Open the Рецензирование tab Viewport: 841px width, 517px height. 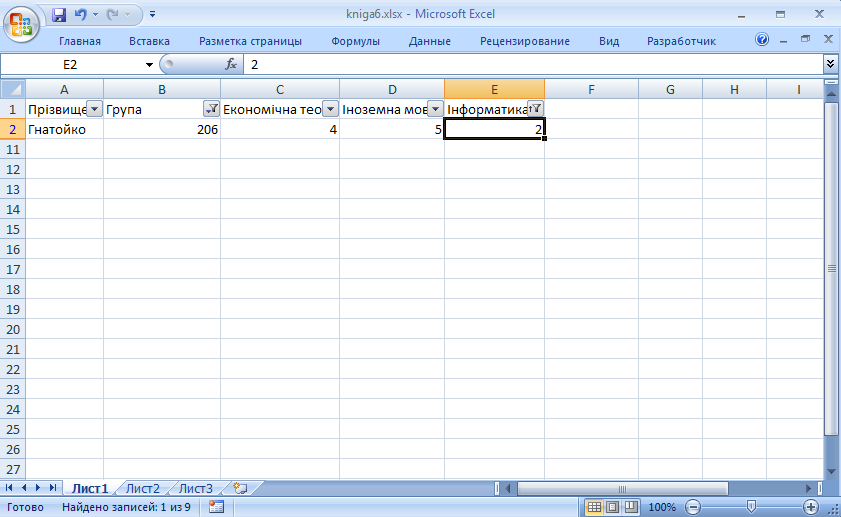525,41
